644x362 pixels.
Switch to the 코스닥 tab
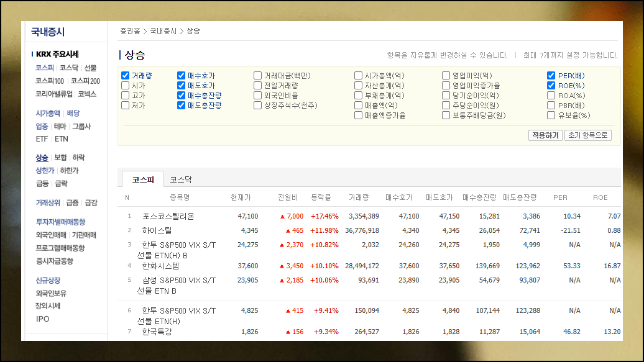click(181, 180)
